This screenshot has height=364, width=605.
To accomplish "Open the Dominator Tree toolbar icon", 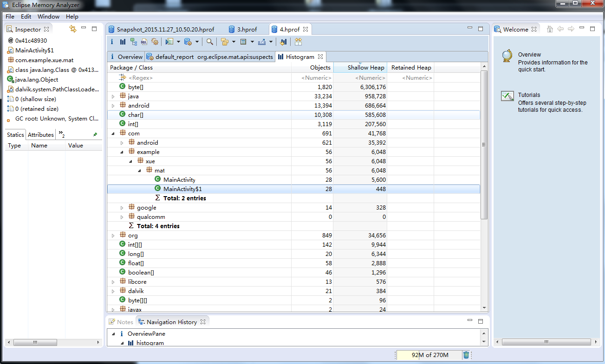I will 134,42.
